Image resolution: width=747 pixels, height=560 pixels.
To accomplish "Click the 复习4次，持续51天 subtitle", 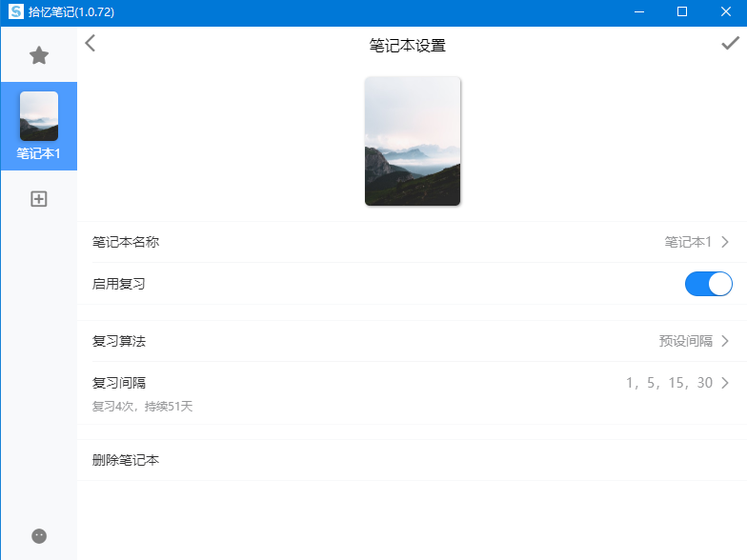I will 142,406.
